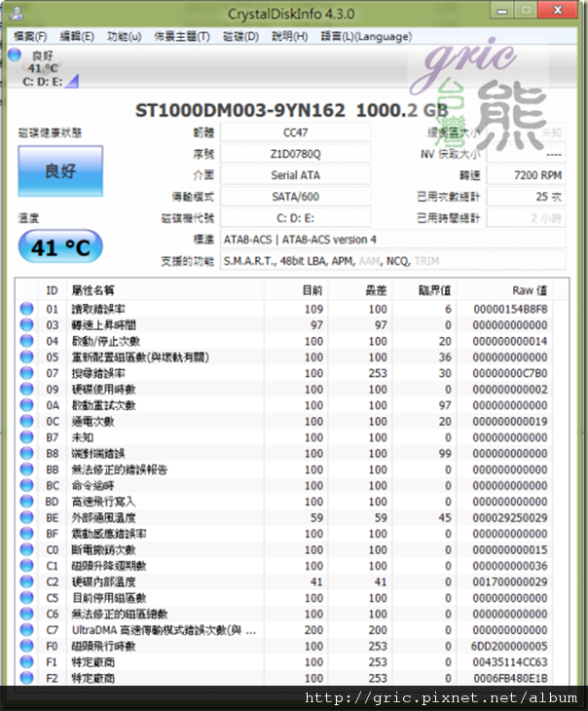Minimize the CrystalDiskInfo window

(502, 10)
